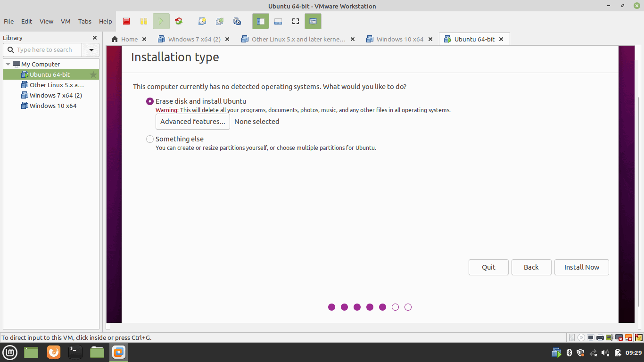
Task: Launch Firefox from the taskbar
Action: click(54, 352)
